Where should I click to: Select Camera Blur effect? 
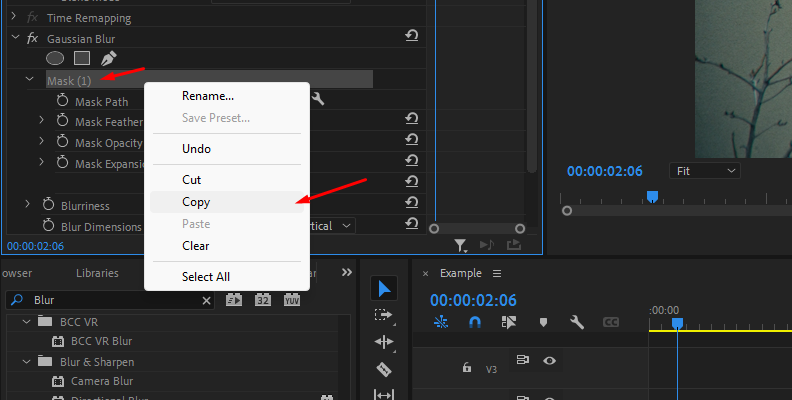(x=102, y=381)
